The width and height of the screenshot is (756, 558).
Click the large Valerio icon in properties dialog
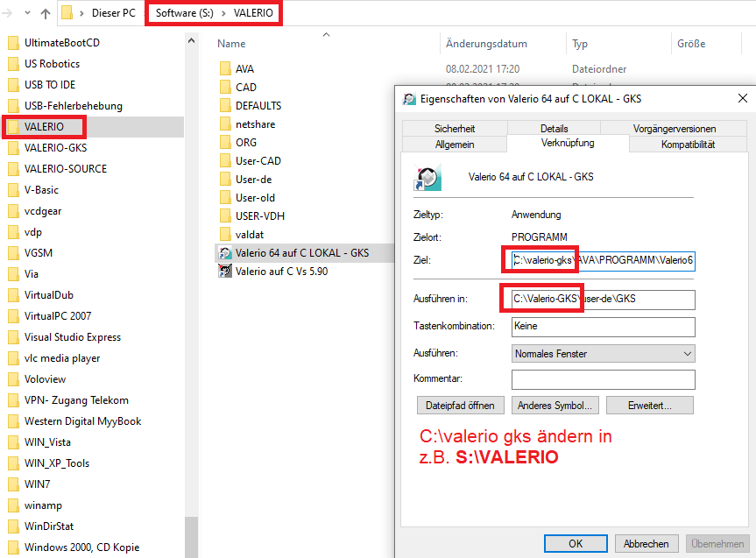427,177
